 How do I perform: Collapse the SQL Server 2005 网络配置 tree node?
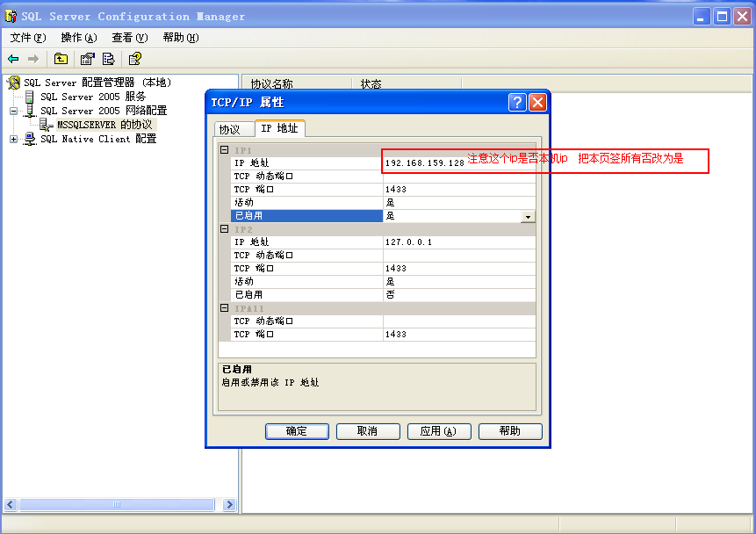pyautogui.click(x=13, y=111)
